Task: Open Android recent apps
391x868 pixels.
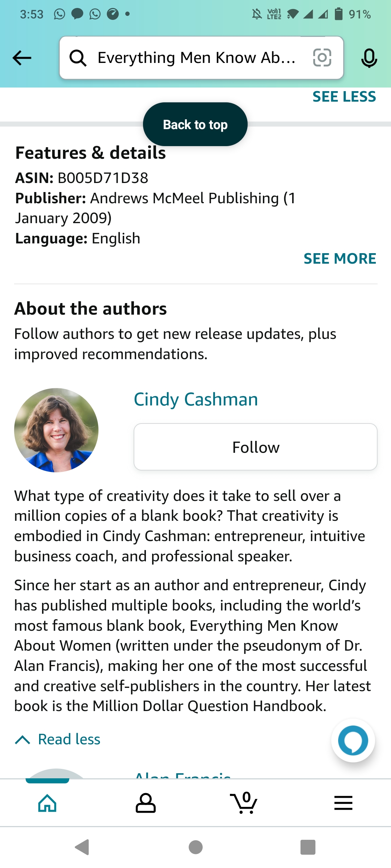Action: point(308,847)
